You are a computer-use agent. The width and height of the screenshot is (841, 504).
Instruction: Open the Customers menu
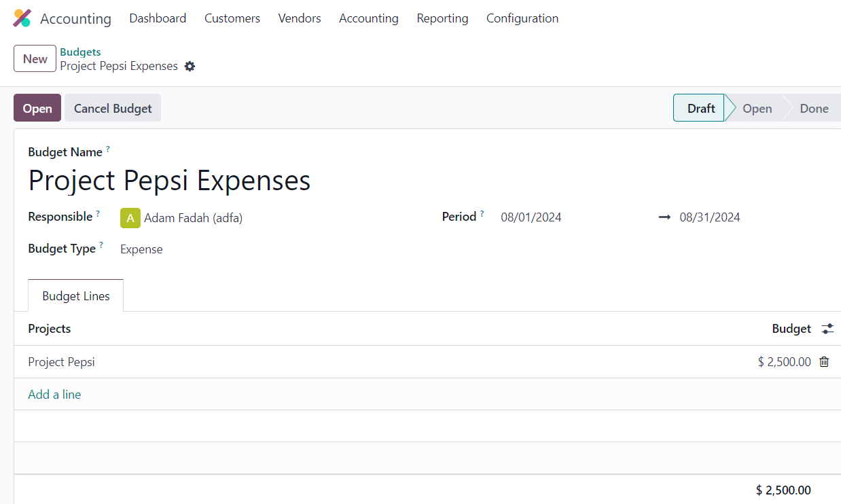click(232, 18)
